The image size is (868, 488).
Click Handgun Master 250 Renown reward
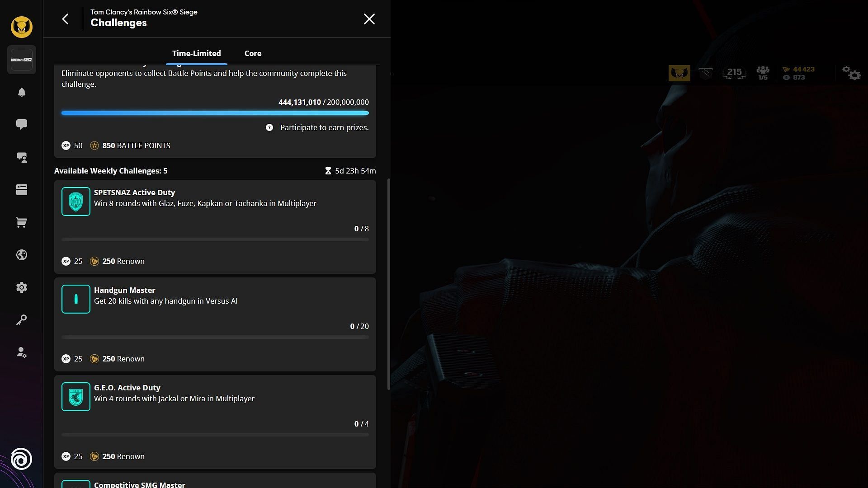pyautogui.click(x=123, y=359)
